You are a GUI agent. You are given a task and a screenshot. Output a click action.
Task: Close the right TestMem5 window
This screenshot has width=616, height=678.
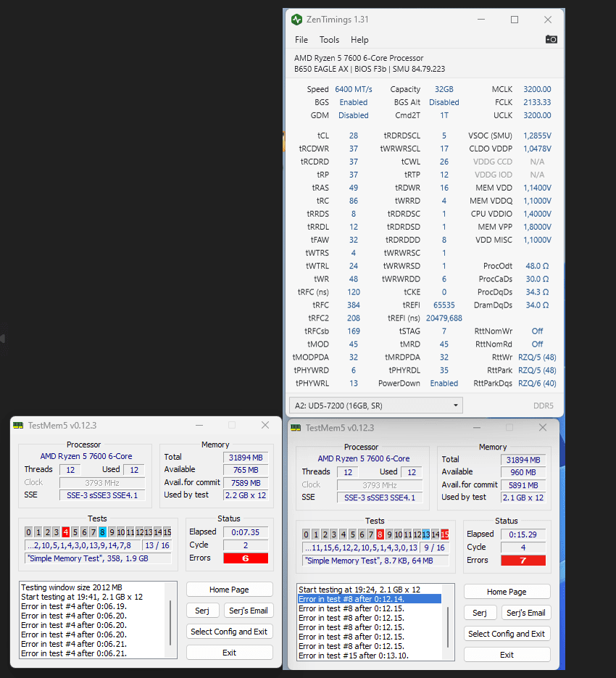point(543,428)
